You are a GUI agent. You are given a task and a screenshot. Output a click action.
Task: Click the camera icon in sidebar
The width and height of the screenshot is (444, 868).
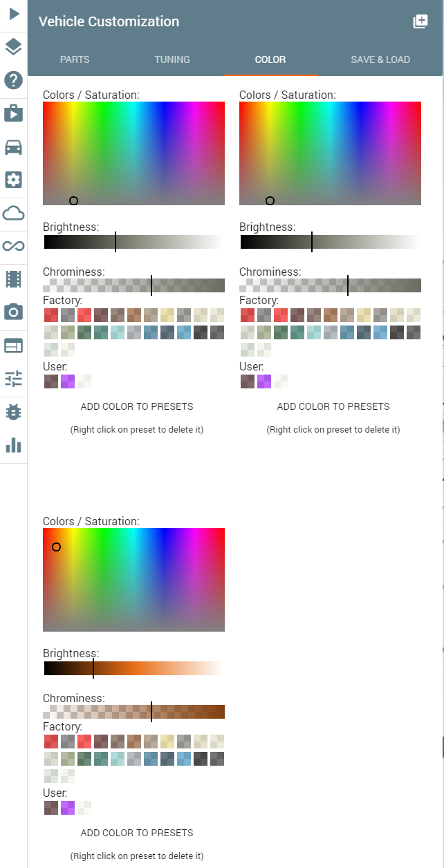point(14,312)
